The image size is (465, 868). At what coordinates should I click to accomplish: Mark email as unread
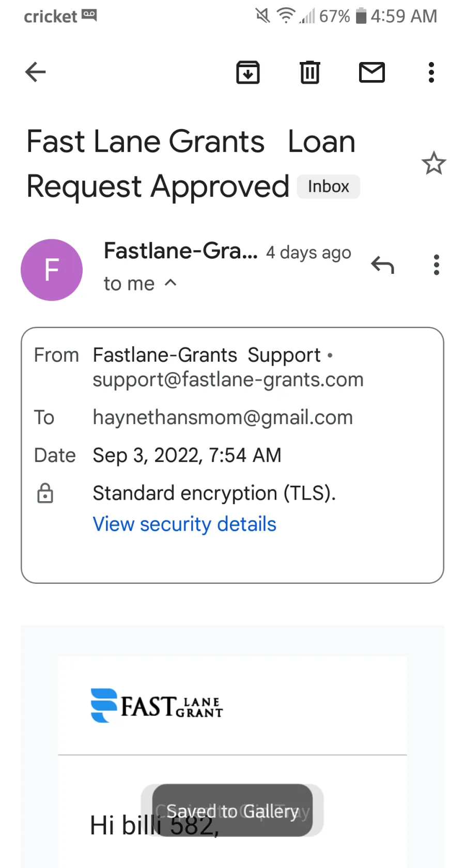click(372, 72)
